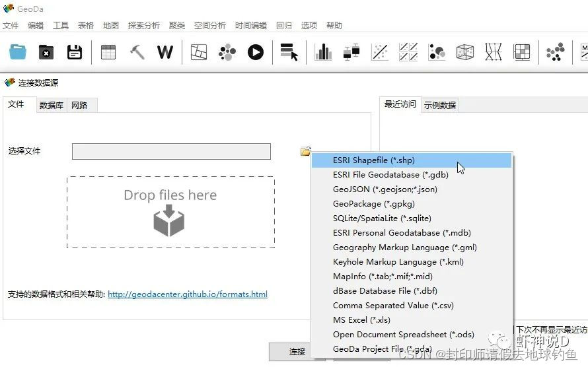Select Keyhole Markup Language (*.kml)
This screenshot has width=588, height=367.
tap(412, 262)
